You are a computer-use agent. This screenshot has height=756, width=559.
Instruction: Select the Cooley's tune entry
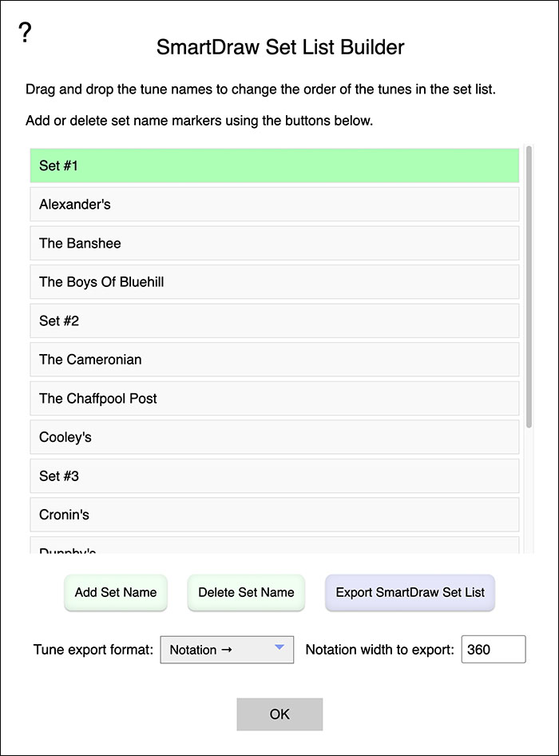275,437
